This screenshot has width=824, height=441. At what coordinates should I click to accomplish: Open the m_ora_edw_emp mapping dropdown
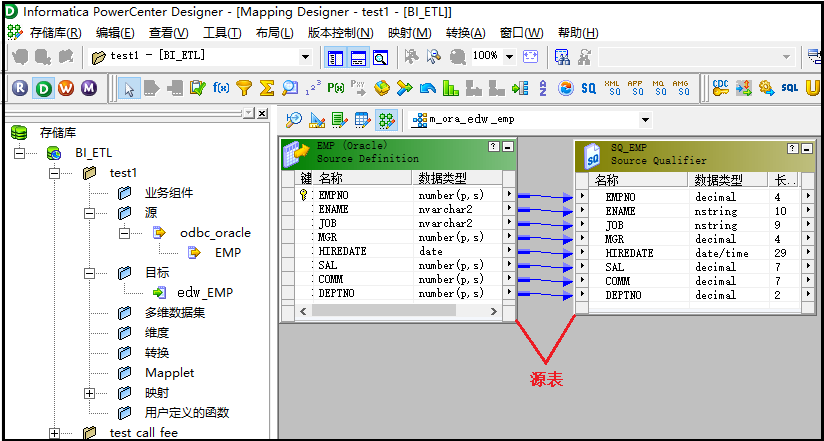click(645, 120)
